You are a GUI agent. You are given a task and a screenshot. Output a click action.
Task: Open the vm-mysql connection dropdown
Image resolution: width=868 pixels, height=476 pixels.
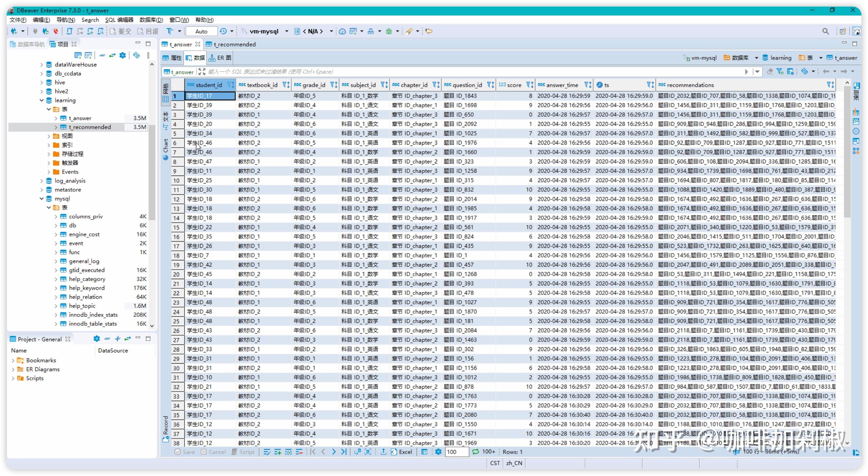286,31
